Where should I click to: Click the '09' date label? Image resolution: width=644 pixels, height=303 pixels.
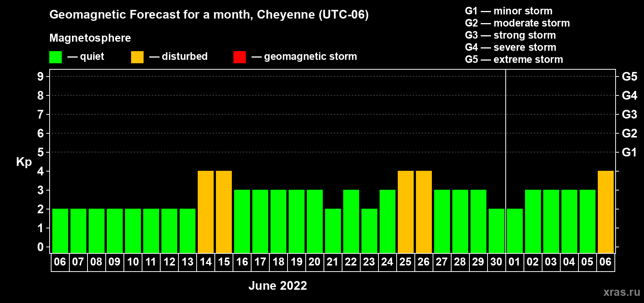(x=114, y=262)
